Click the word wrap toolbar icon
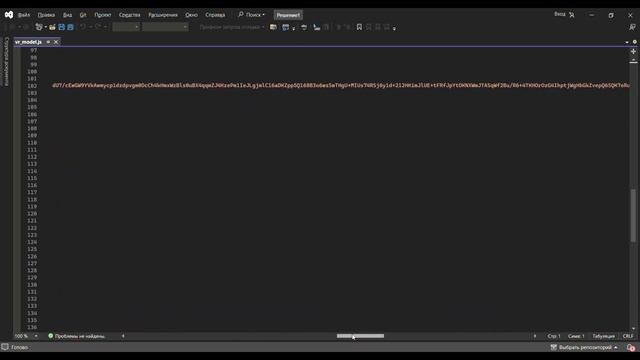Viewport: 640px width, 360px height. click(304, 27)
